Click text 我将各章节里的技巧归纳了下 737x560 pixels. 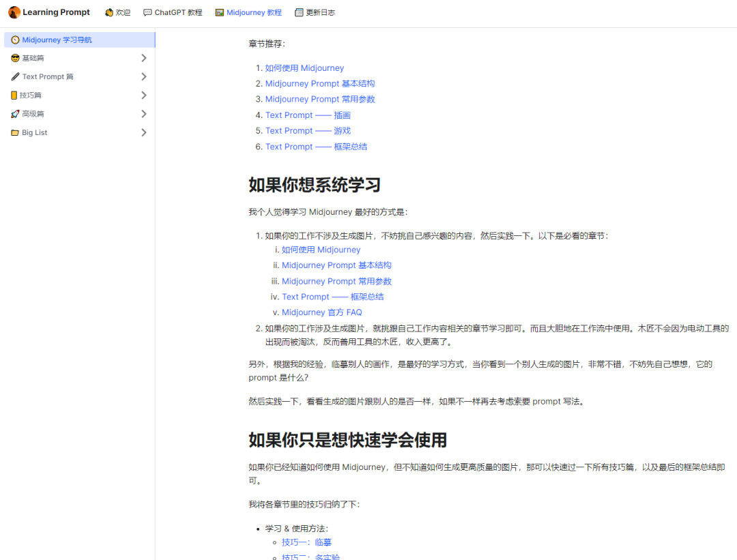click(x=304, y=505)
